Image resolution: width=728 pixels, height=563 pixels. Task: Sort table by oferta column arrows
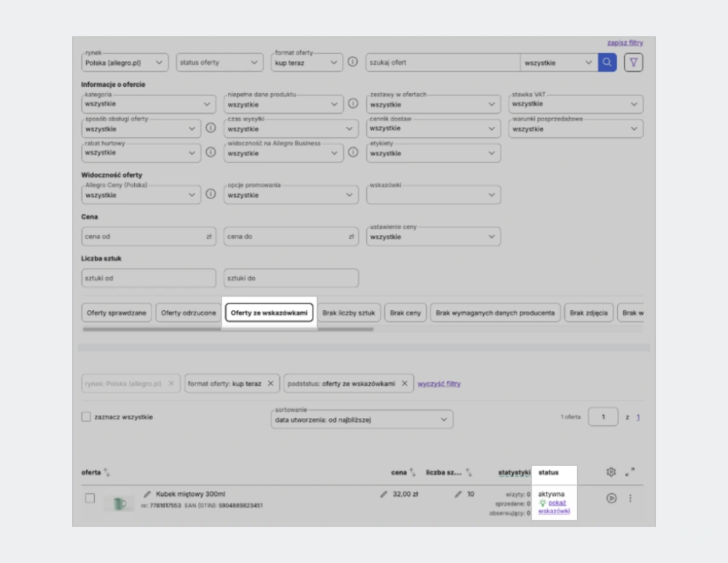pos(107,473)
